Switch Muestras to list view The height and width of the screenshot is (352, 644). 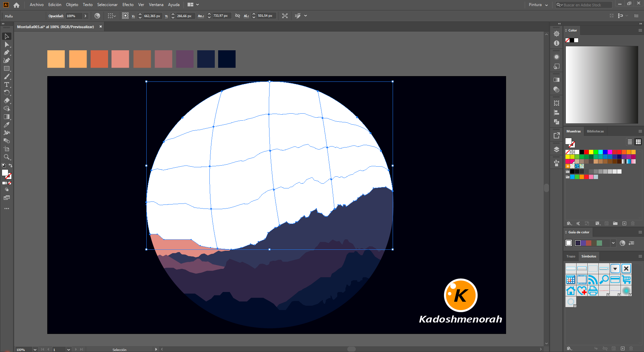pyautogui.click(x=630, y=142)
